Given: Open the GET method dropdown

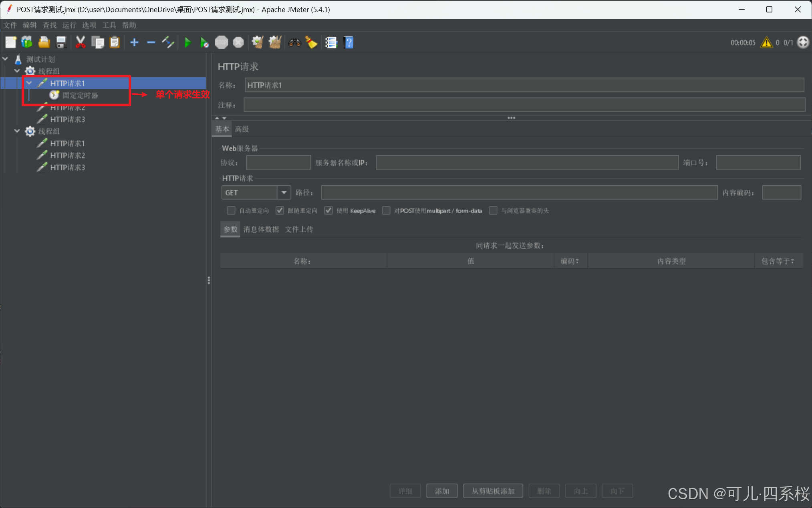Looking at the screenshot, I should coord(284,193).
